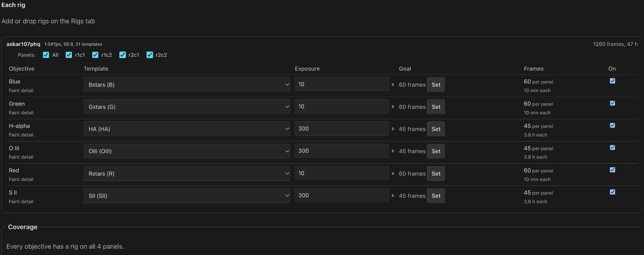The width and height of the screenshot is (644, 255).
Task: Click the 'Panels:' label
Action: click(27, 55)
